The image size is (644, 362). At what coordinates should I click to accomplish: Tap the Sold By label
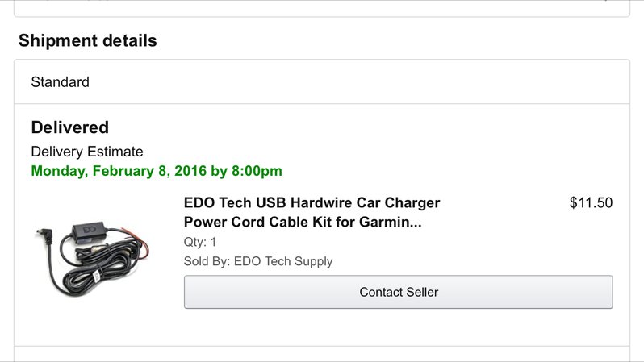pos(207,261)
